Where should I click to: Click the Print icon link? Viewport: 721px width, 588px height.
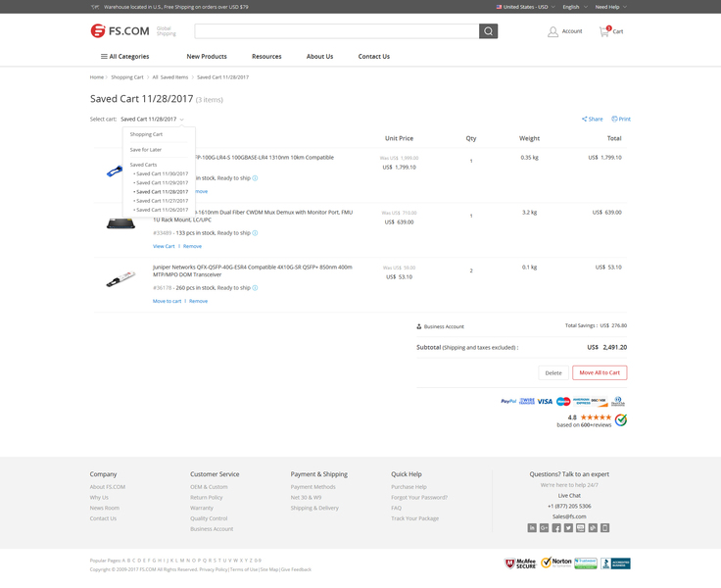tap(621, 120)
